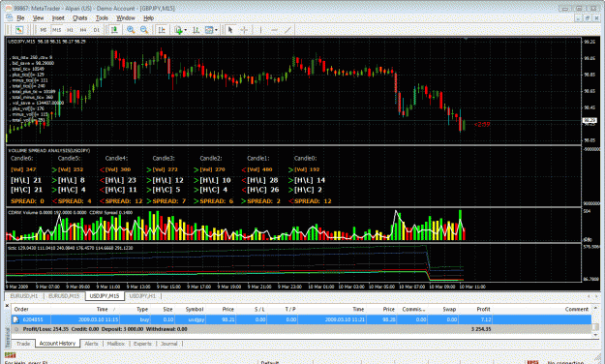
Task: Open the indicators list icon
Action: [x=178, y=30]
